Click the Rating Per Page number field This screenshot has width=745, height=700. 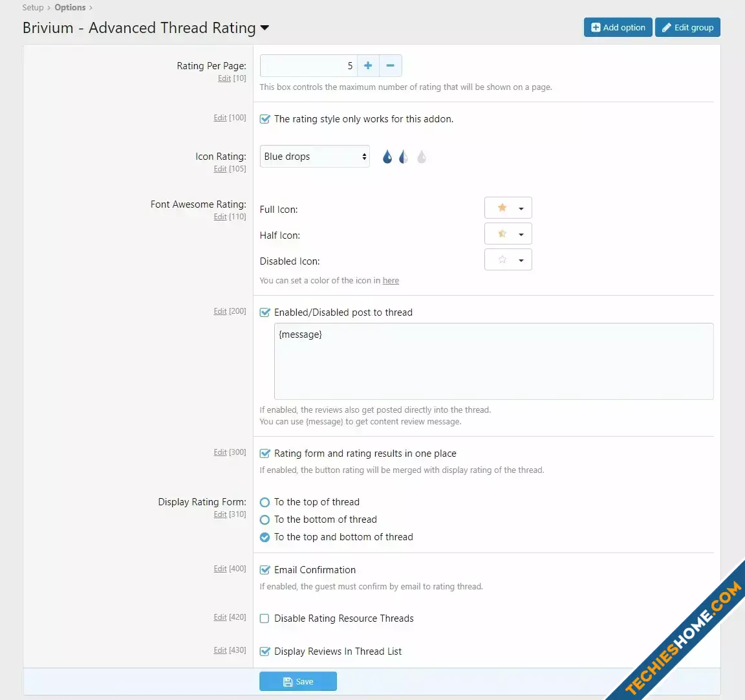click(x=308, y=65)
